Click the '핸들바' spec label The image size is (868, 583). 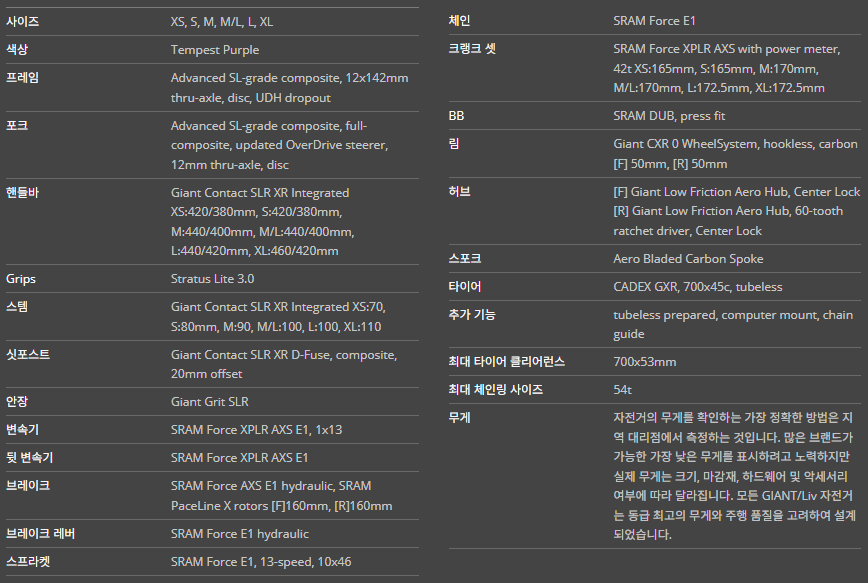[22, 193]
